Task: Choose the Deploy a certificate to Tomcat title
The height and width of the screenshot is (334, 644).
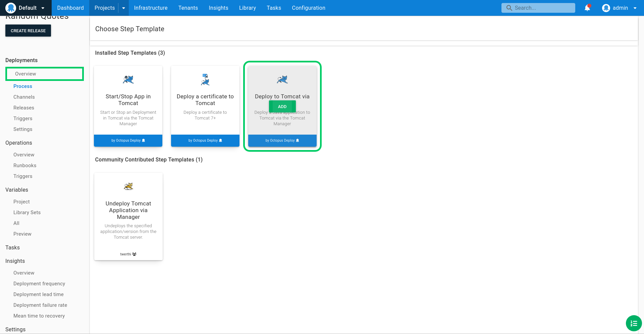Action: click(205, 100)
